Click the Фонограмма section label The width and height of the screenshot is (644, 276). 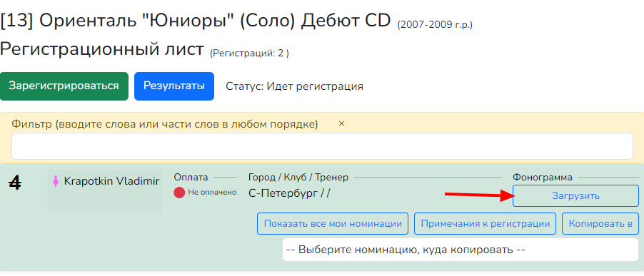[x=542, y=177]
